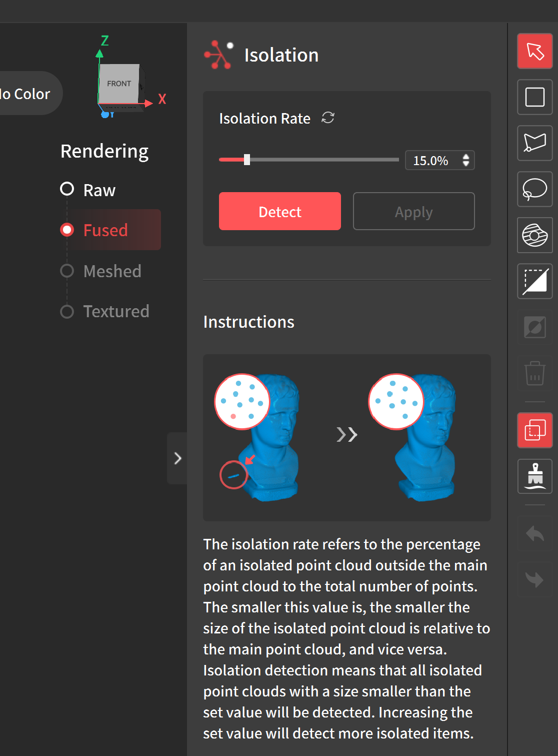Click the invert selection icon
558x756 pixels.
click(534, 282)
